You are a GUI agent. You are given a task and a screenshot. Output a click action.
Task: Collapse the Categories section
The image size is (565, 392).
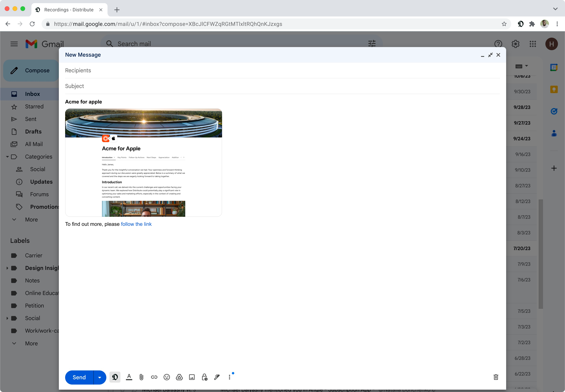point(7,157)
